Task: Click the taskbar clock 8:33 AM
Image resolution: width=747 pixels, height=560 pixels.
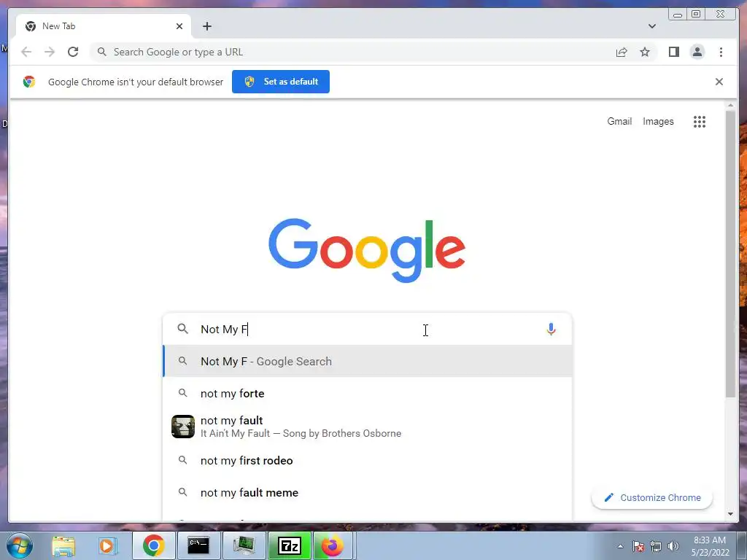Action: [x=710, y=545]
